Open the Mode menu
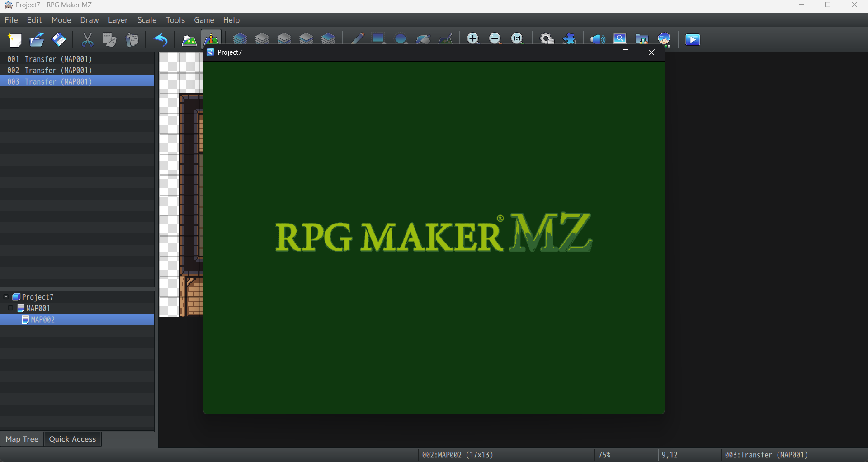 [x=61, y=20]
